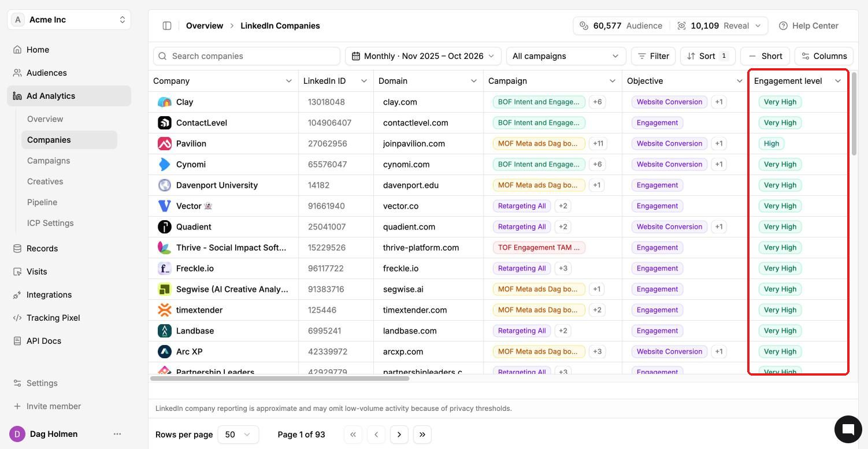Click the vertical table scrollbar
The height and width of the screenshot is (449, 868).
pyautogui.click(x=855, y=113)
